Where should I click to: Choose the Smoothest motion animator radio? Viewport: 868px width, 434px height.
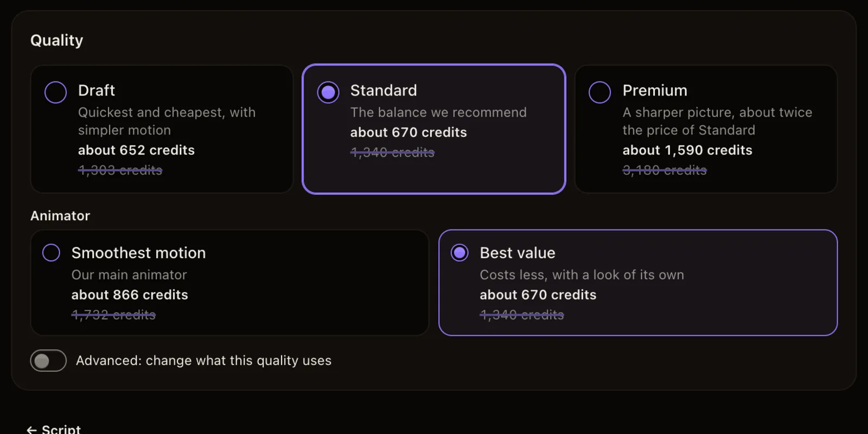tap(52, 253)
